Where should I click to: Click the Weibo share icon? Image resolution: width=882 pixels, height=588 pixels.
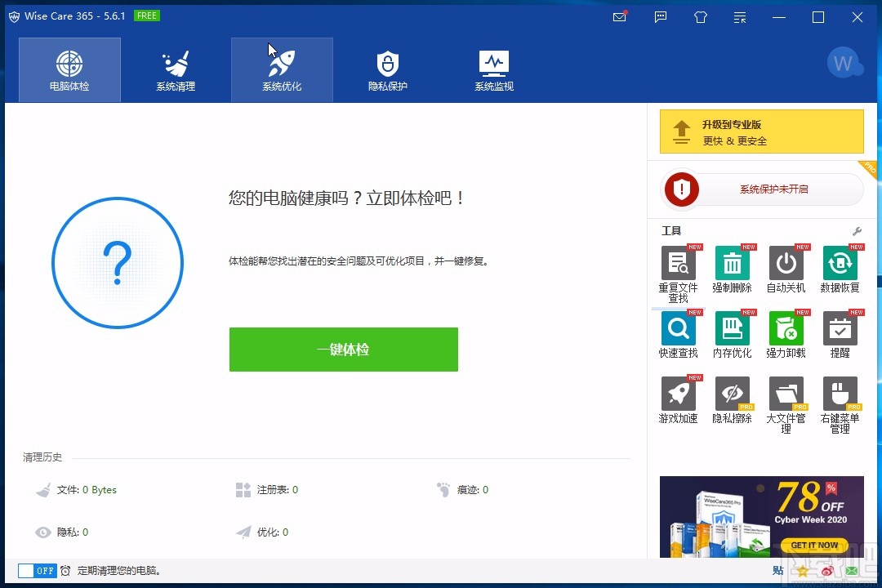point(827,571)
